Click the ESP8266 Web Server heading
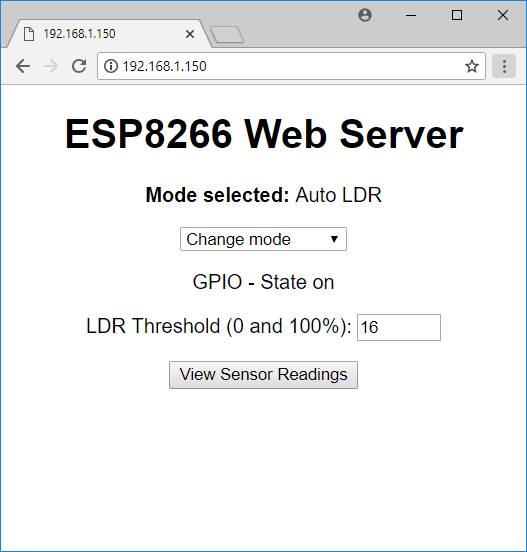 (264, 134)
